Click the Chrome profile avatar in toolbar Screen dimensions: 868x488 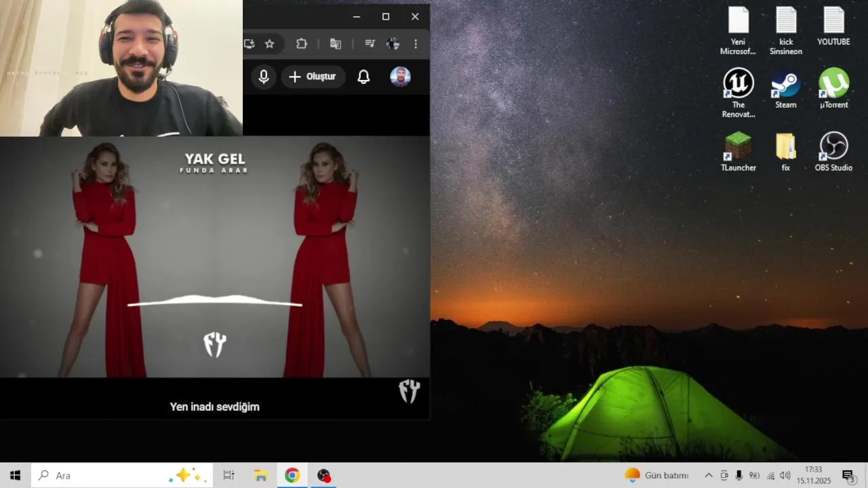pyautogui.click(x=393, y=44)
